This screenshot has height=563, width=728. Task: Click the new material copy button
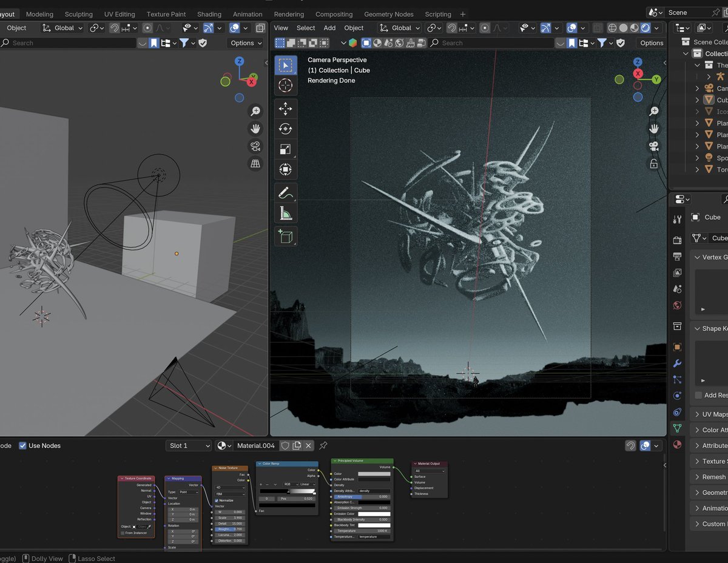(297, 445)
